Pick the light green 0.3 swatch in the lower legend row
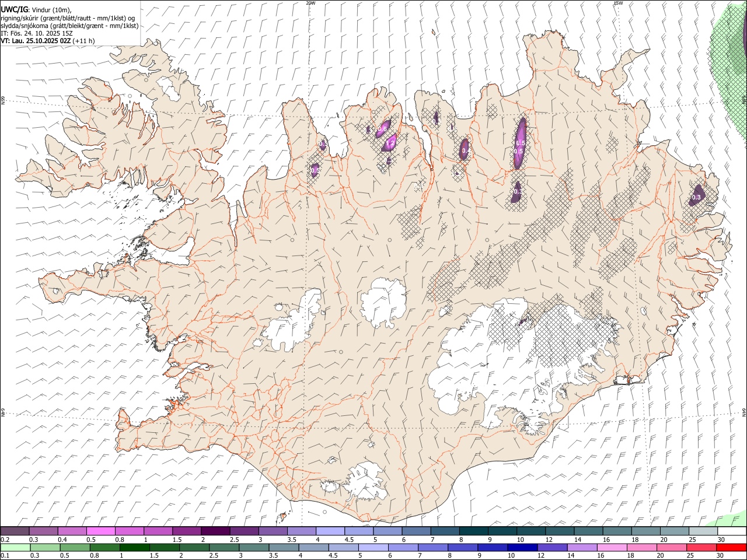This screenshot has height=560, width=747. 45,548
